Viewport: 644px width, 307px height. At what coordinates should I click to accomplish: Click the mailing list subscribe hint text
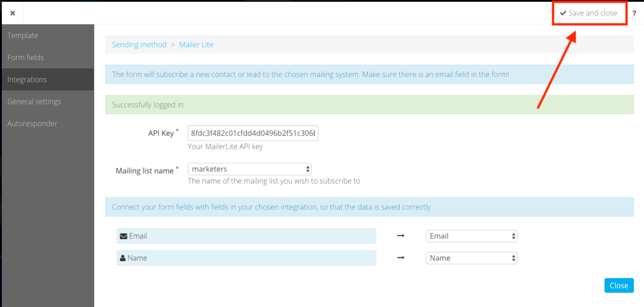[274, 181]
